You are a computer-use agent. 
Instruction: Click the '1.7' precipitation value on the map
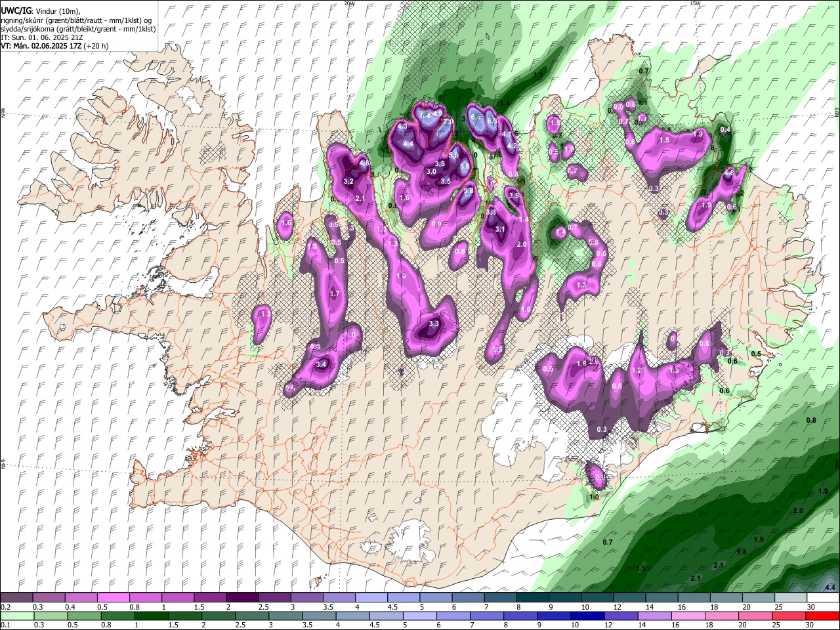tap(335, 294)
